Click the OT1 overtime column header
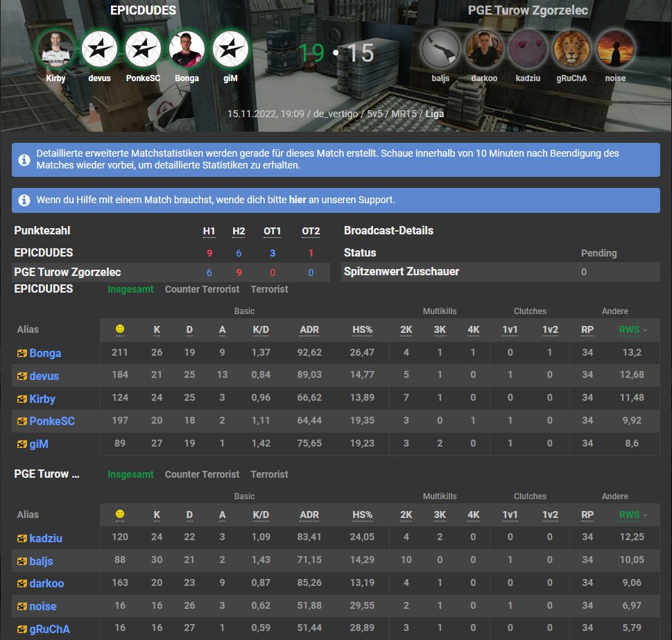 [x=272, y=232]
